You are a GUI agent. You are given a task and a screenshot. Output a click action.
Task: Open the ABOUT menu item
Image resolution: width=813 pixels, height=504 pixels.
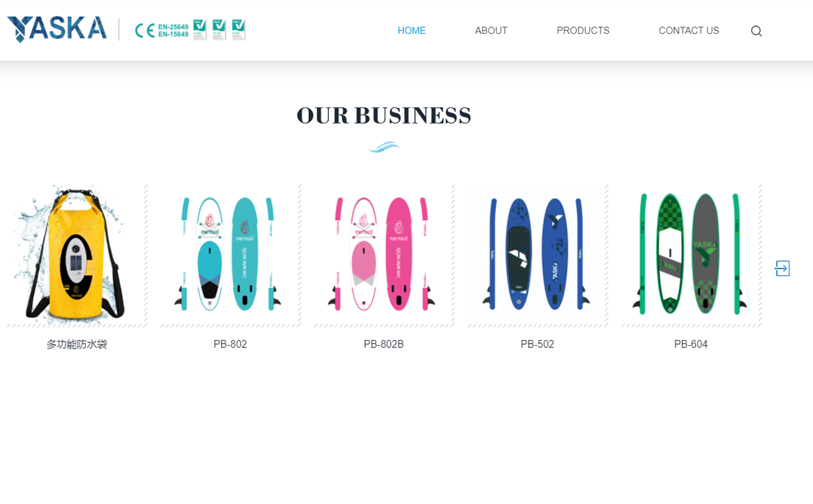tap(491, 31)
